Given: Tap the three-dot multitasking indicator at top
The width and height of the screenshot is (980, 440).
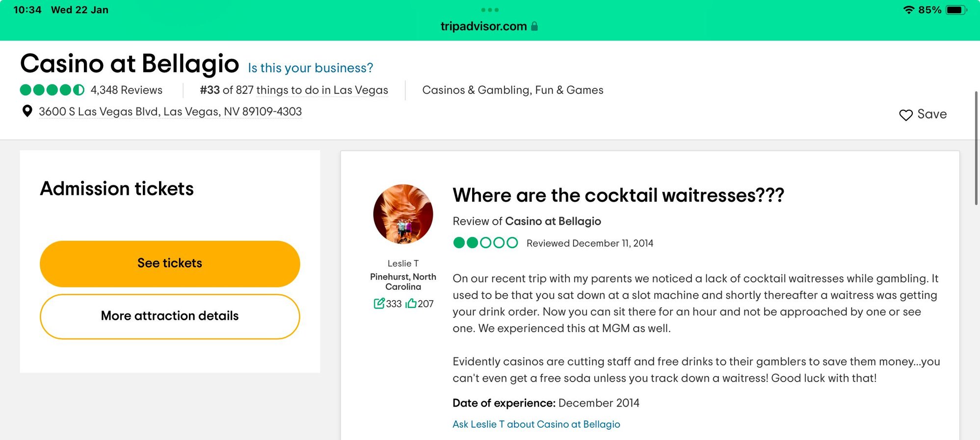Looking at the screenshot, I should pyautogui.click(x=490, y=10).
